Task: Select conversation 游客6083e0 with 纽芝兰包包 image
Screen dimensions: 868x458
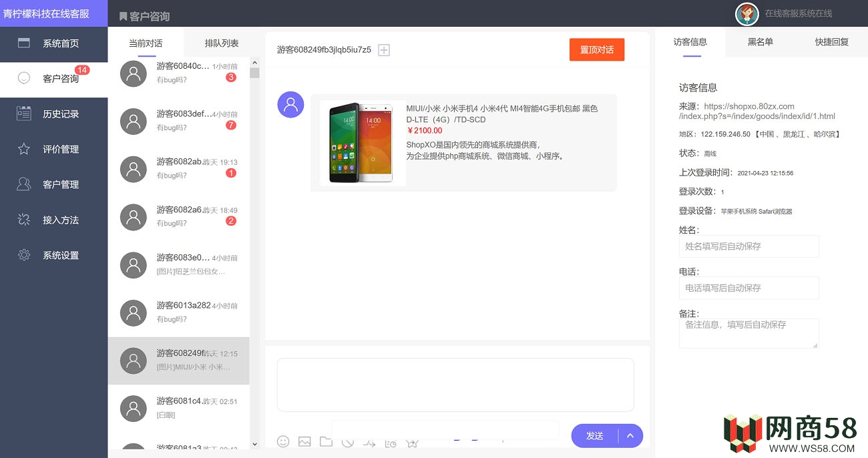Action: [179, 264]
